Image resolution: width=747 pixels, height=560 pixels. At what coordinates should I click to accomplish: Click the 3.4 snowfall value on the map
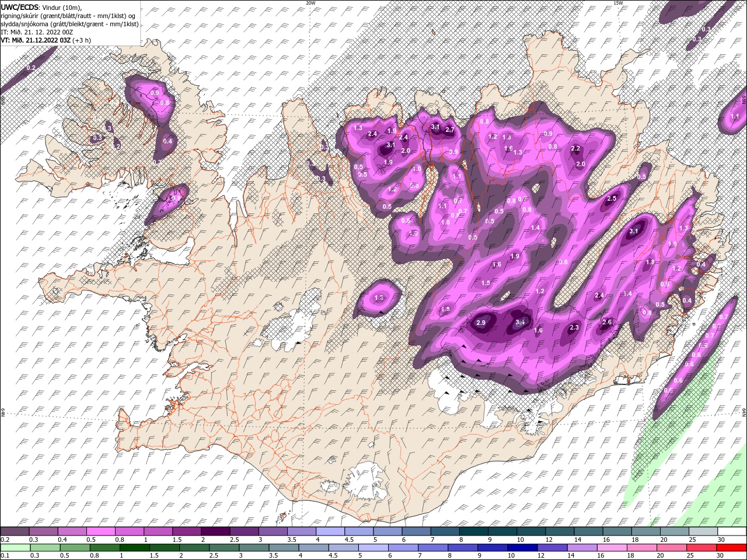tap(521, 322)
